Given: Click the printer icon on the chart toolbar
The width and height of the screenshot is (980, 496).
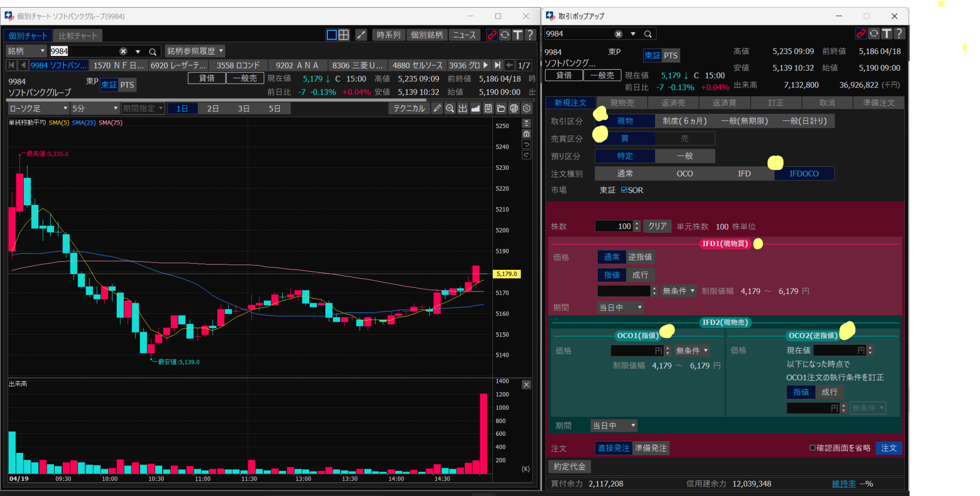Looking at the screenshot, I should (513, 108).
